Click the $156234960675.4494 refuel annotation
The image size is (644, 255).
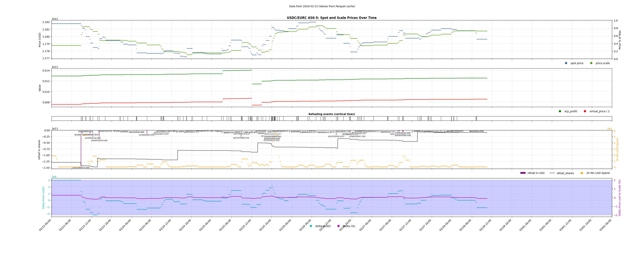[81, 168]
